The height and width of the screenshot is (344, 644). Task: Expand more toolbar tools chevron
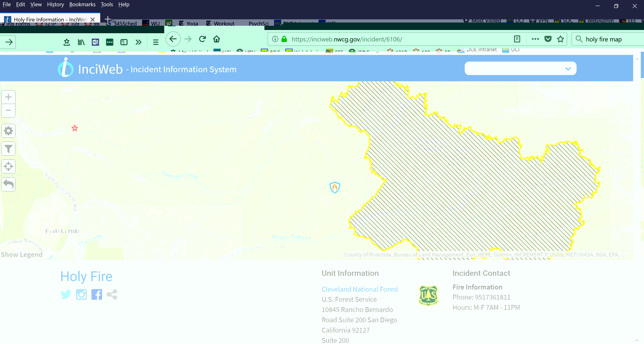click(x=138, y=42)
